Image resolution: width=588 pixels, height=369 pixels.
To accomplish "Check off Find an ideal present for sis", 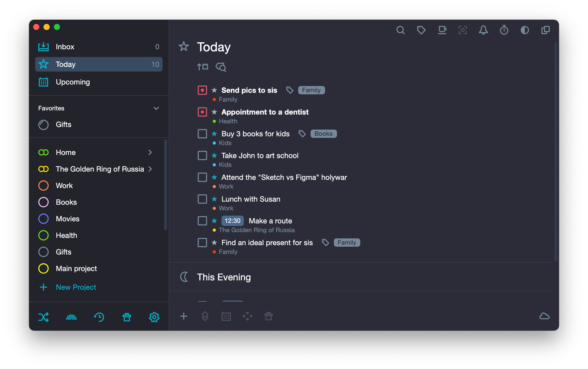I will tap(202, 243).
